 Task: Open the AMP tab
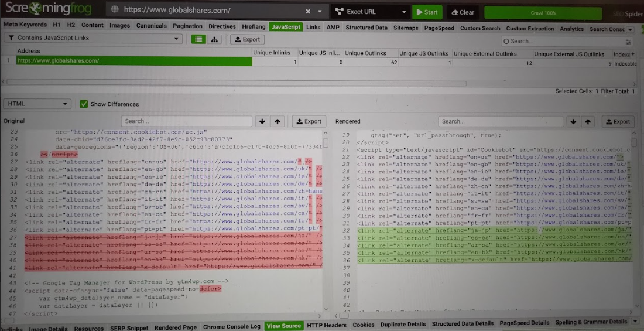tap(333, 28)
